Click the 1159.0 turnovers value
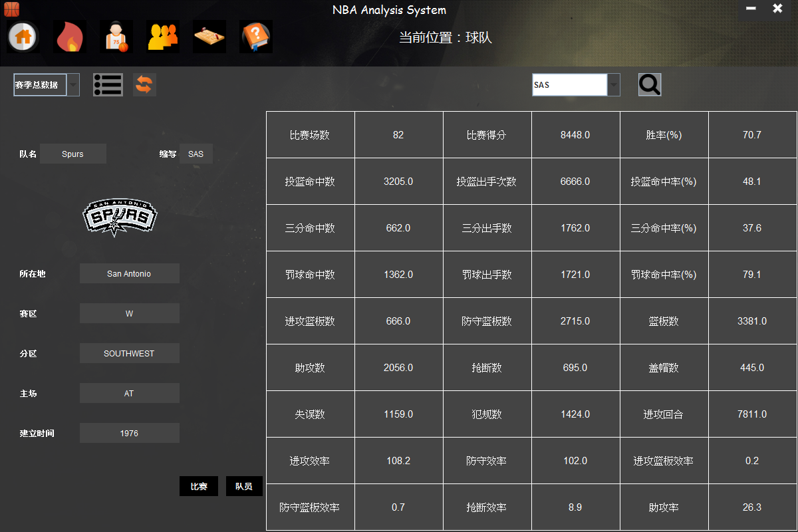This screenshot has width=798, height=532. (399, 414)
